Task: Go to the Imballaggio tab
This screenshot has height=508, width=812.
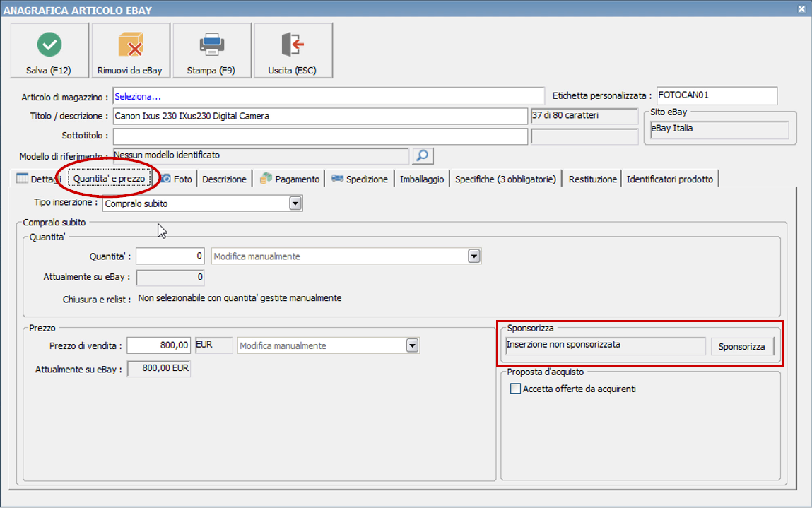Action: tap(421, 179)
